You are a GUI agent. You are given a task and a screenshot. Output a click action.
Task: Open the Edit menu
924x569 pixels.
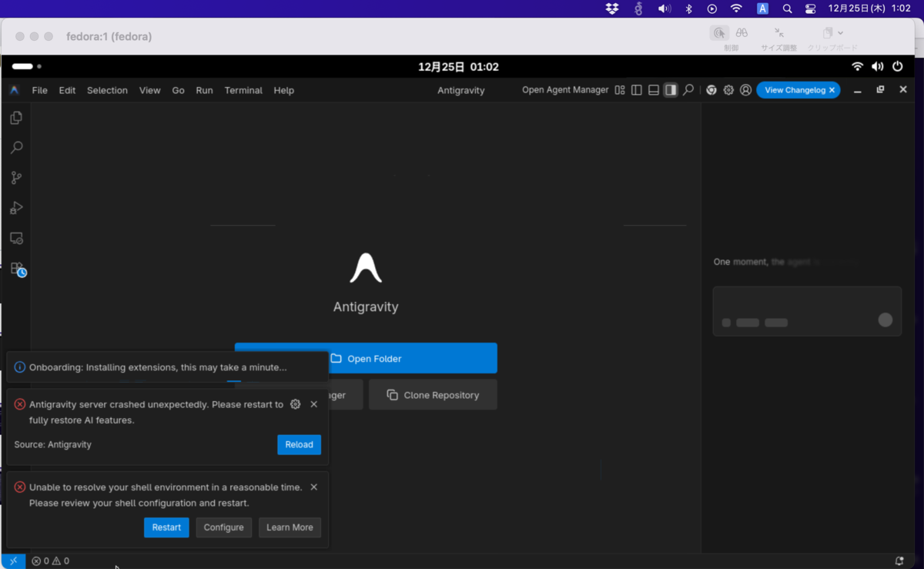coord(68,90)
